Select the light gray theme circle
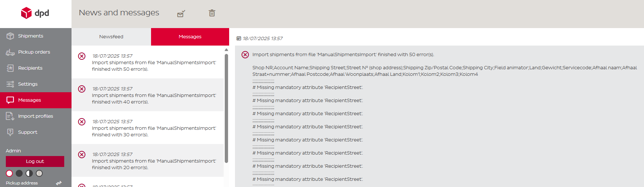This screenshot has width=644, height=187. point(39,174)
